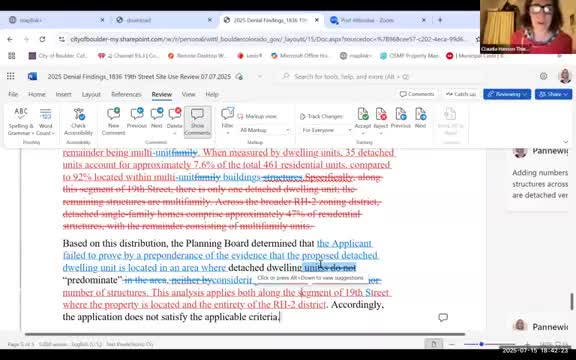This screenshot has width=576, height=360.
Task: Open City of Boulder bookmark
Action: [58, 56]
